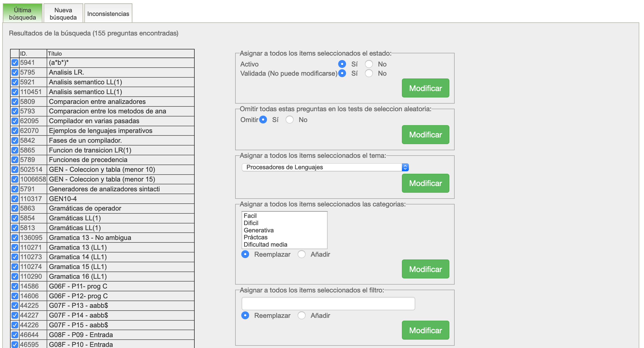Viewport: 644px width, 348px height.
Task: Uncheck the checkbox for question 5941
Action: 15,63
